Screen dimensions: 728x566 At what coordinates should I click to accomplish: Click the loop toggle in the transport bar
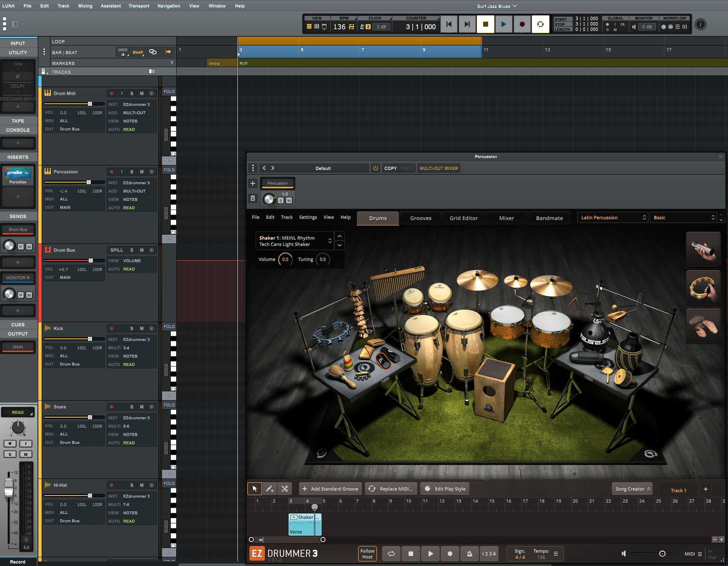coord(540,24)
